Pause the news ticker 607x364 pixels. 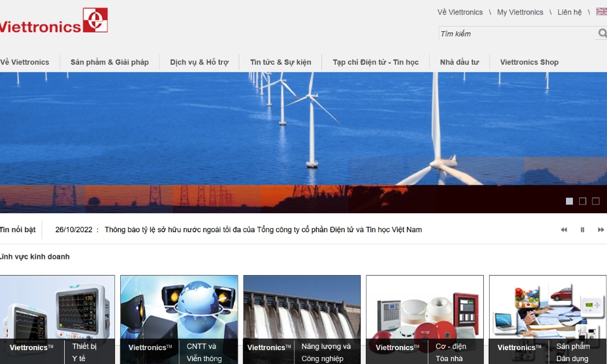582,230
